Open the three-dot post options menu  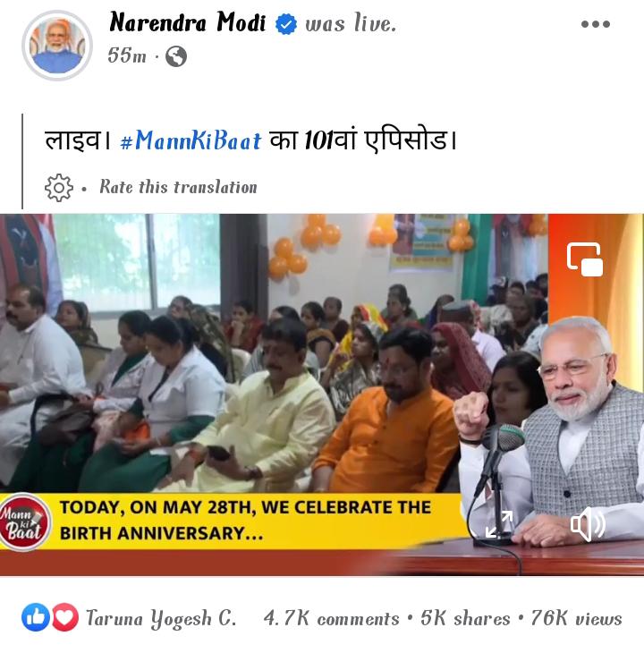596,24
